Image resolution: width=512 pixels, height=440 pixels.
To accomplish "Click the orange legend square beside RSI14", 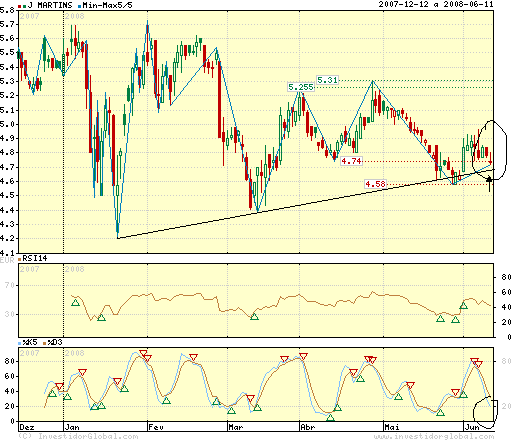I will (20, 259).
